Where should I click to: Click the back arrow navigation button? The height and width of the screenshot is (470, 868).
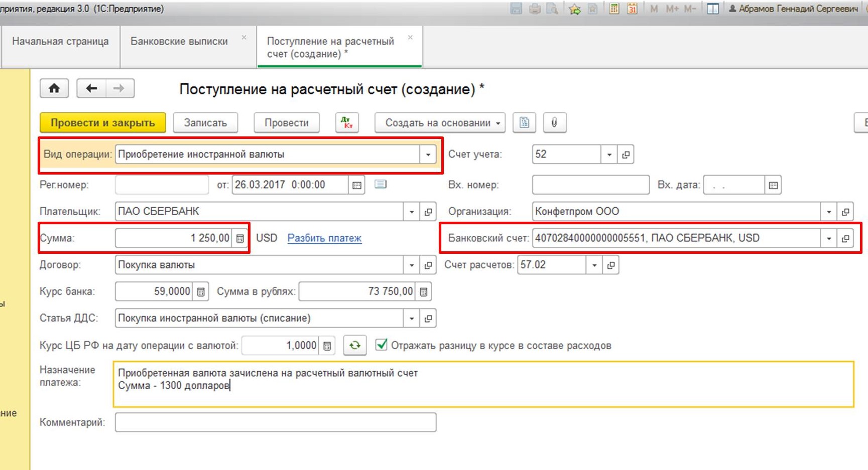(x=91, y=89)
